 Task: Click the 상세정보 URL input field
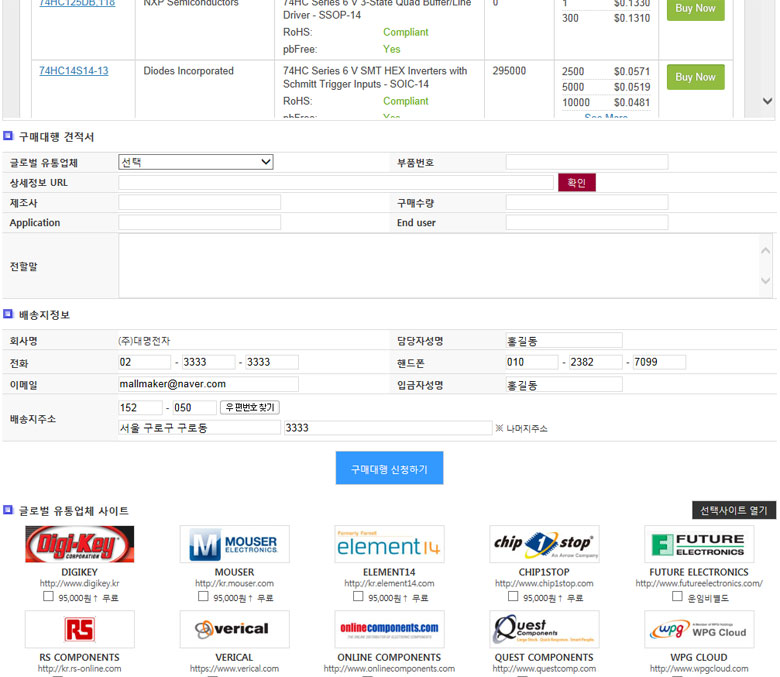click(336, 183)
